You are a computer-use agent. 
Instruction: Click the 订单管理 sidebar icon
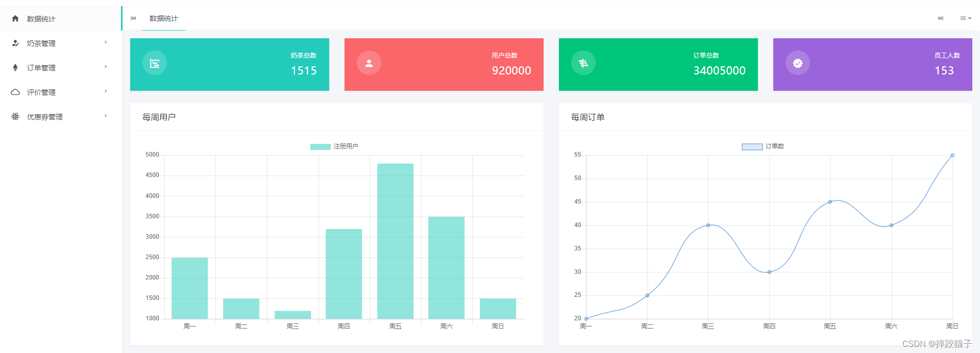[x=15, y=67]
